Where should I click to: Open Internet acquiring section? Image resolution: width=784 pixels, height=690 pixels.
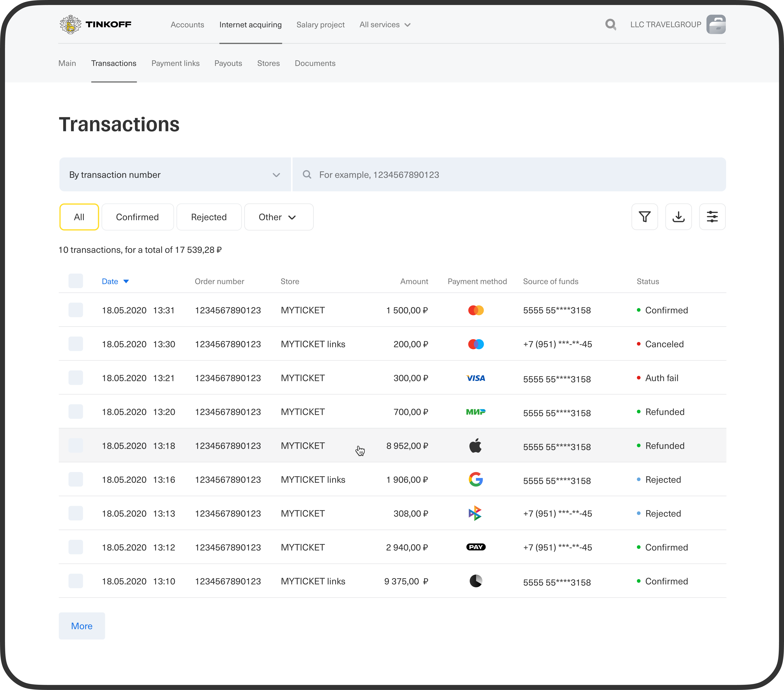click(250, 24)
